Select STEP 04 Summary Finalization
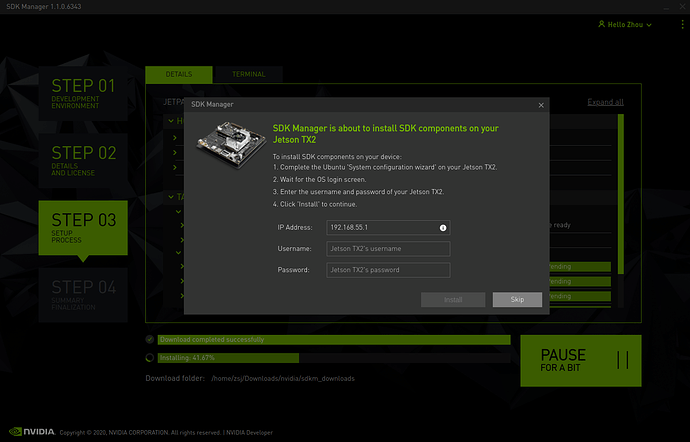The width and height of the screenshot is (690, 442). [x=83, y=295]
